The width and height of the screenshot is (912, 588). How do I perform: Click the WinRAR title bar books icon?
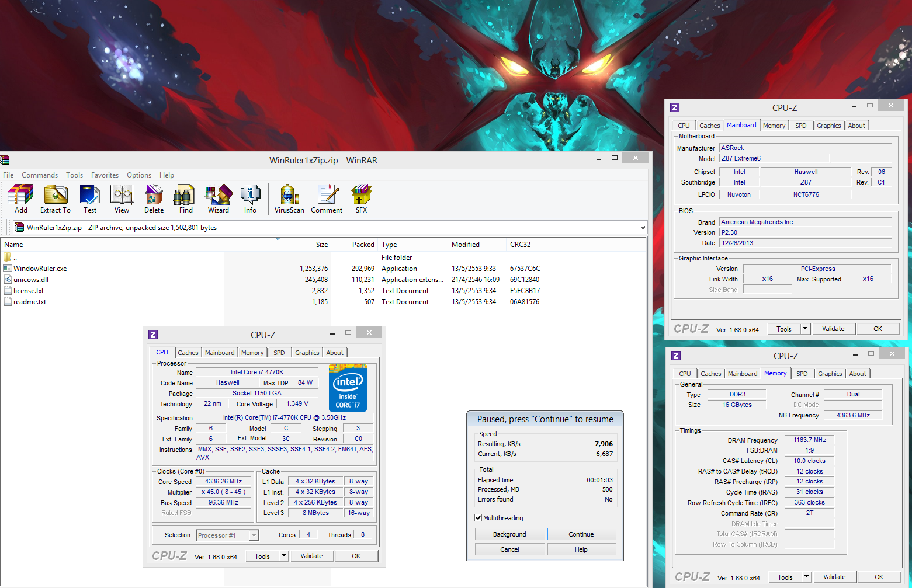(x=5, y=160)
